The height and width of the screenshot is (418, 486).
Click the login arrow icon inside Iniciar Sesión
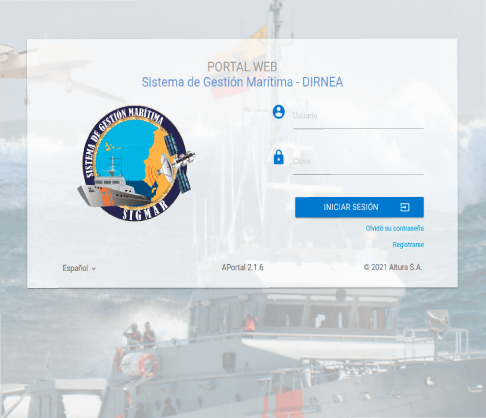coord(405,207)
